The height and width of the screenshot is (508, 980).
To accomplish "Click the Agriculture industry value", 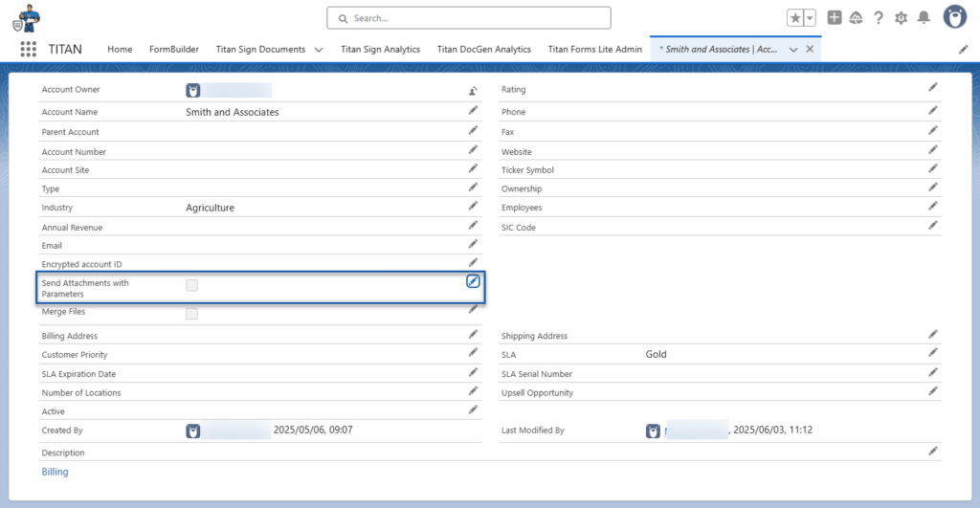I will tap(210, 208).
